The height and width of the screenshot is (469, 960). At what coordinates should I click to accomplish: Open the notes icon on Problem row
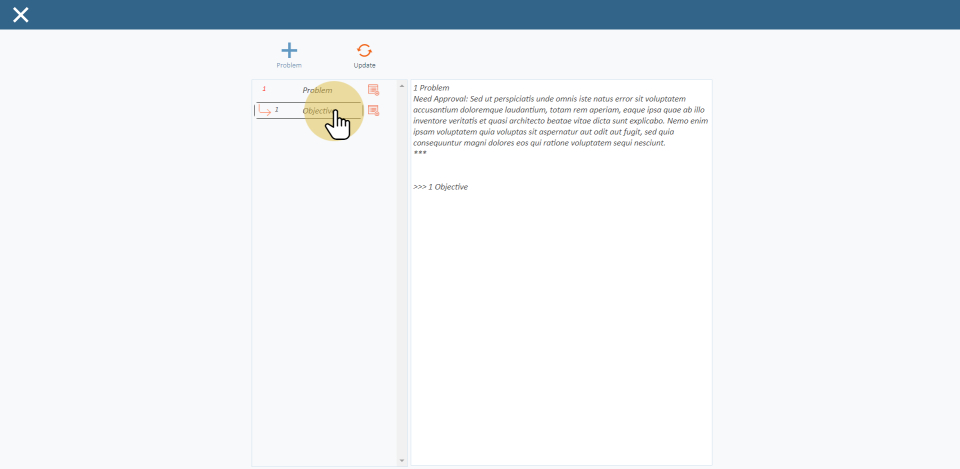[x=373, y=90]
